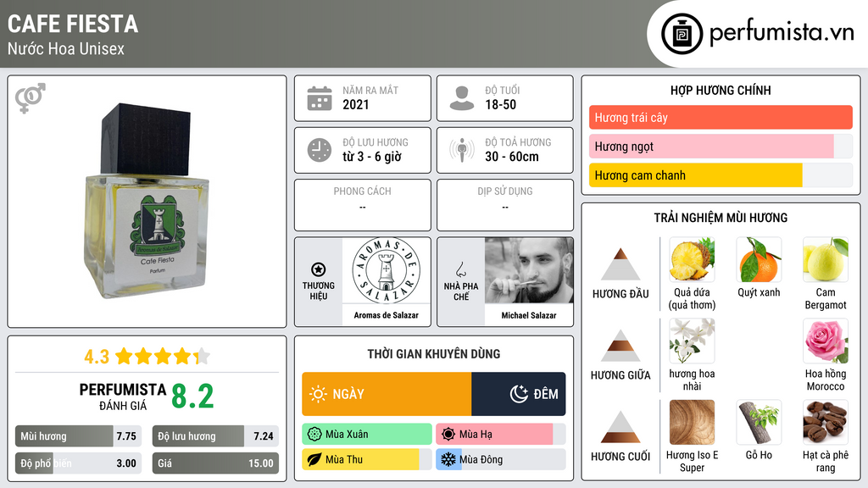Click the unisex gender symbol icon
Image resolution: width=868 pixels, height=488 pixels.
point(31,98)
